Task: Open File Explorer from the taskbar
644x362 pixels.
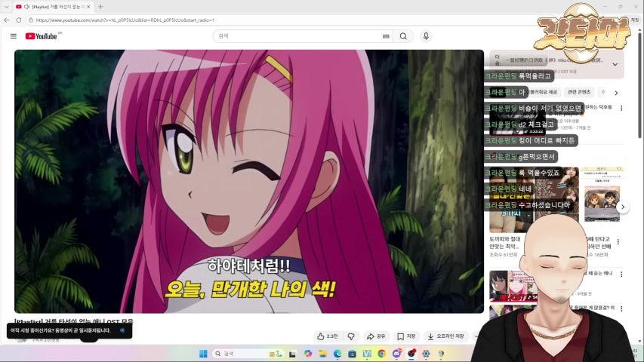Action: [x=322, y=354]
